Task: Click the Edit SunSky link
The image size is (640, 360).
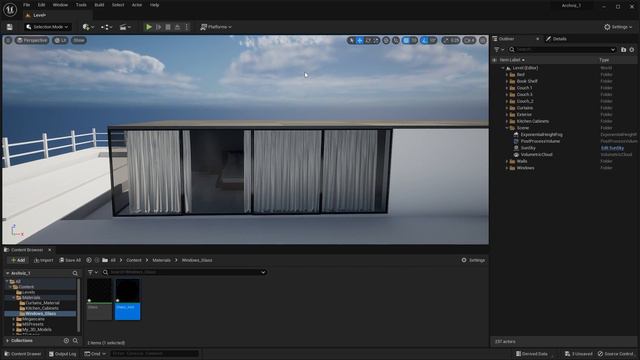Action: click(612, 148)
